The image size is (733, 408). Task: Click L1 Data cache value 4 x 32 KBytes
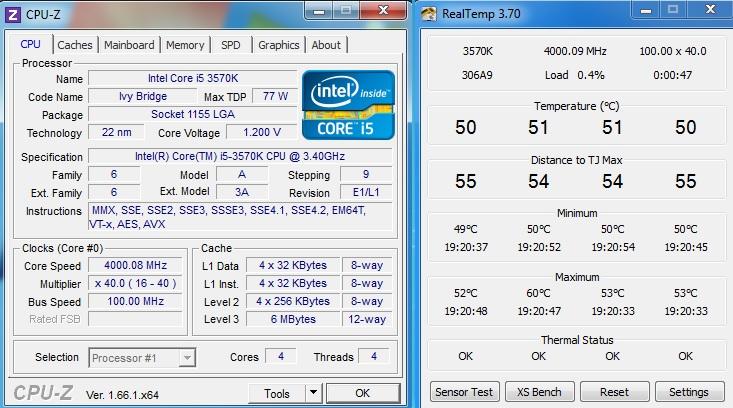tap(293, 265)
